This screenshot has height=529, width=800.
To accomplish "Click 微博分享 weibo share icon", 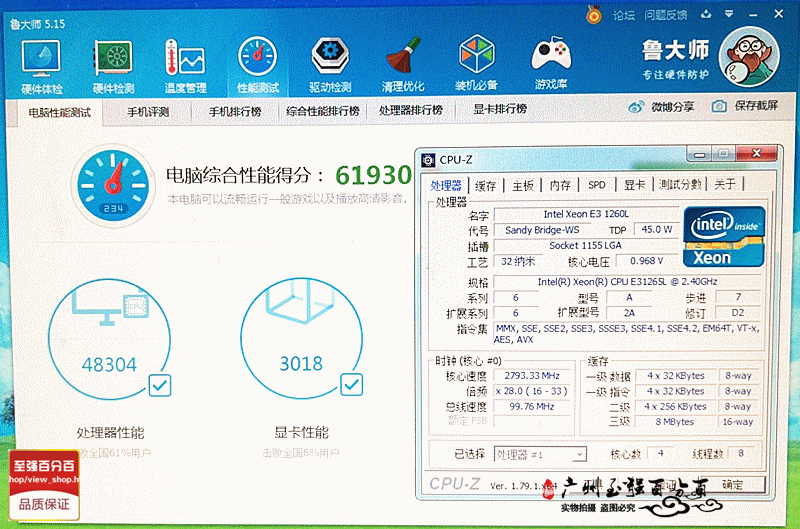I will [636, 107].
